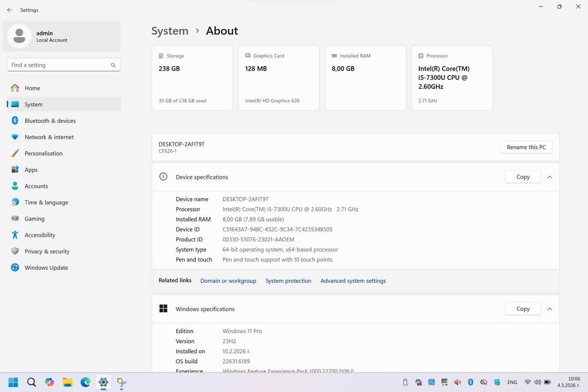Click the blue square tray icon left of the monitor icon
The width and height of the screenshot is (588, 392).
pyautogui.click(x=431, y=382)
